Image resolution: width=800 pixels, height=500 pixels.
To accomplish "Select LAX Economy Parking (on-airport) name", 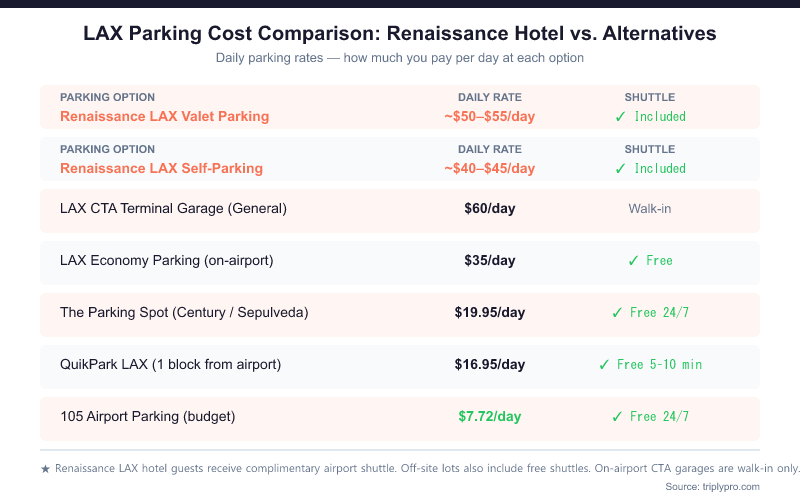I will click(x=166, y=261).
